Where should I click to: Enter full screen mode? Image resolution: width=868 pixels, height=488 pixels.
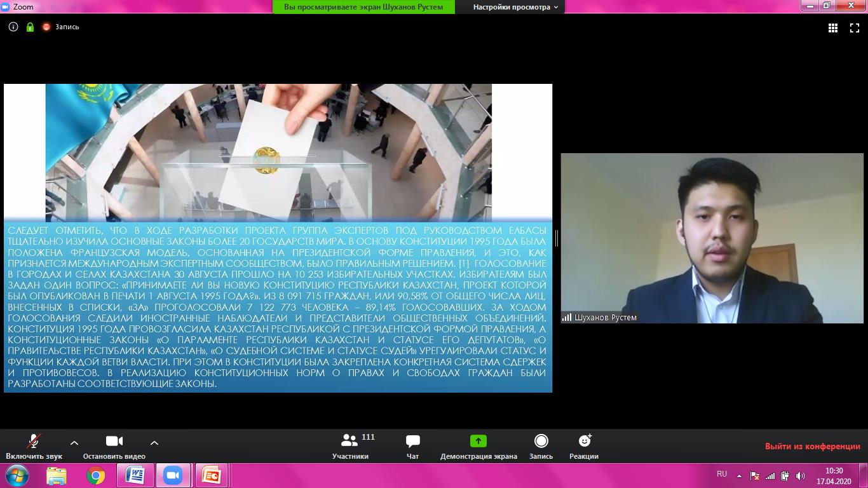(x=855, y=28)
